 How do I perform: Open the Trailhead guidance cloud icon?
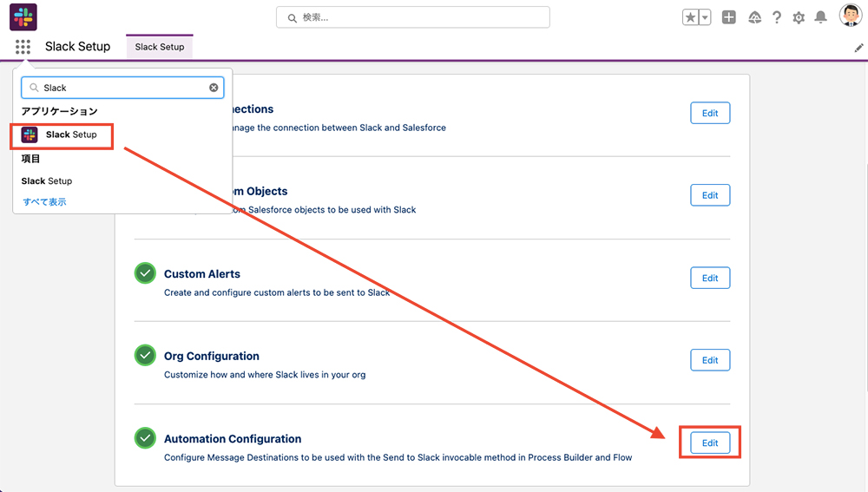point(754,17)
